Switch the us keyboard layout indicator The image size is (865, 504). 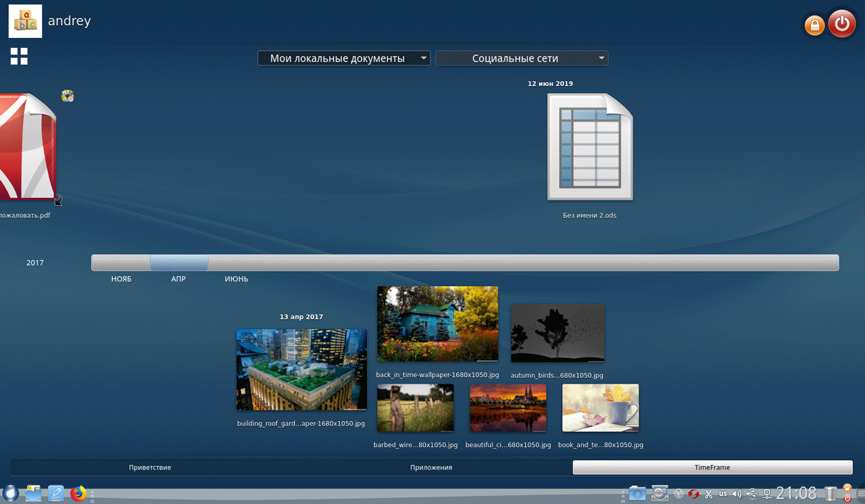(x=723, y=494)
